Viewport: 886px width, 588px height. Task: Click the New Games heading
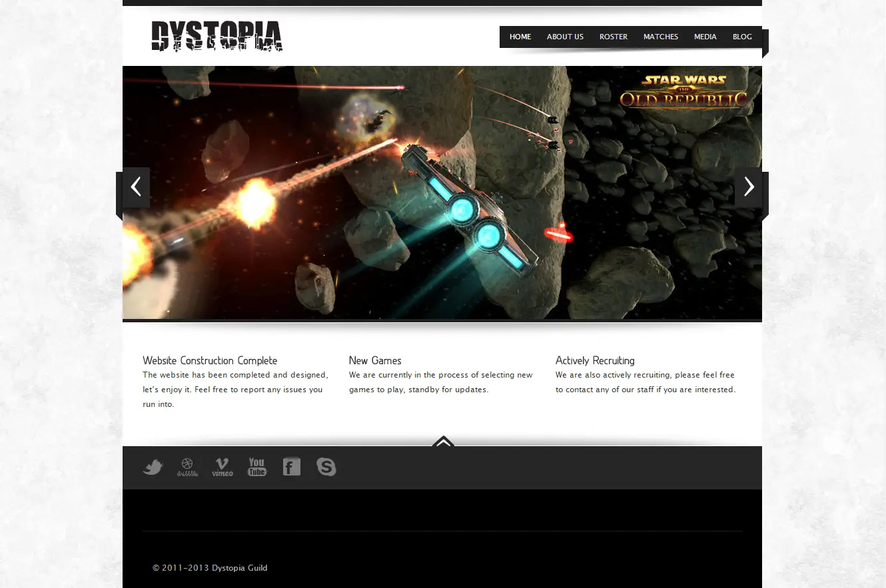[375, 360]
